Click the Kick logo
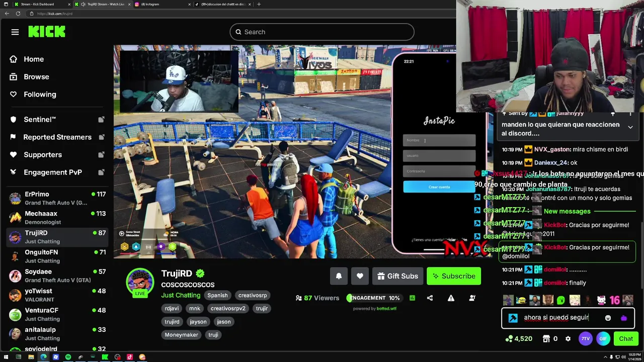Viewport: 644px width, 362px height. 47,32
